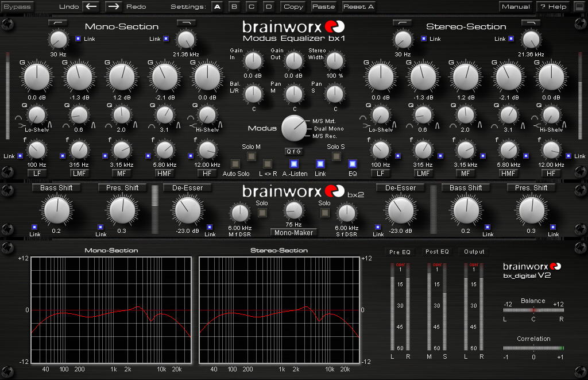The image size is (588, 380).
Task: Click the Undo left arrow button
Action: point(91,6)
